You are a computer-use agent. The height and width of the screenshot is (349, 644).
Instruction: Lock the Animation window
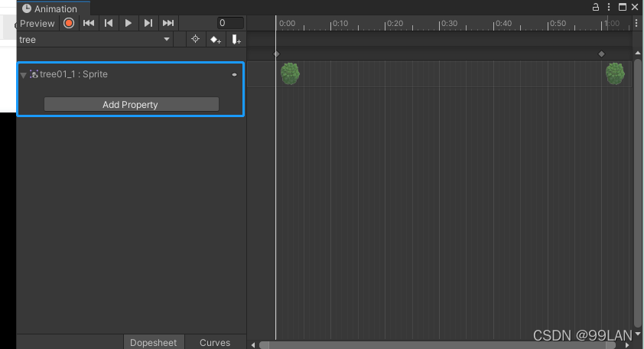point(596,7)
